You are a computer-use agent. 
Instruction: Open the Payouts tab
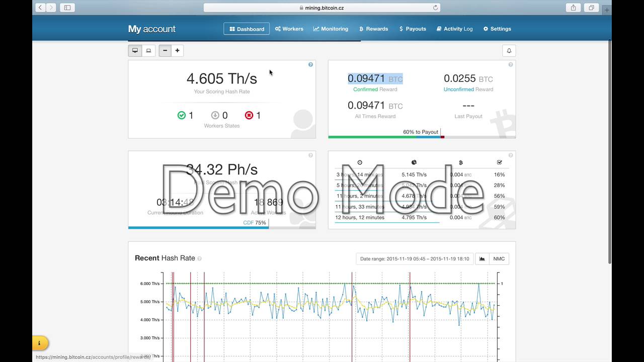(413, 29)
